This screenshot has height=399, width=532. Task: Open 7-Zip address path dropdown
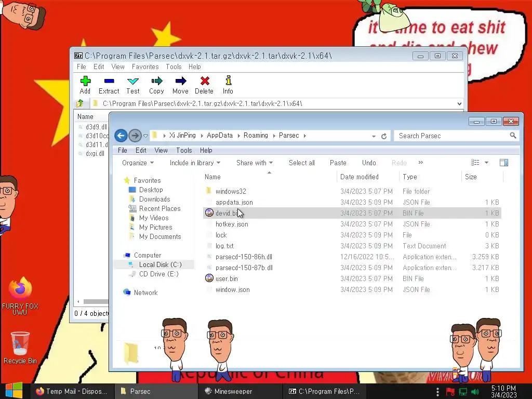click(x=459, y=103)
